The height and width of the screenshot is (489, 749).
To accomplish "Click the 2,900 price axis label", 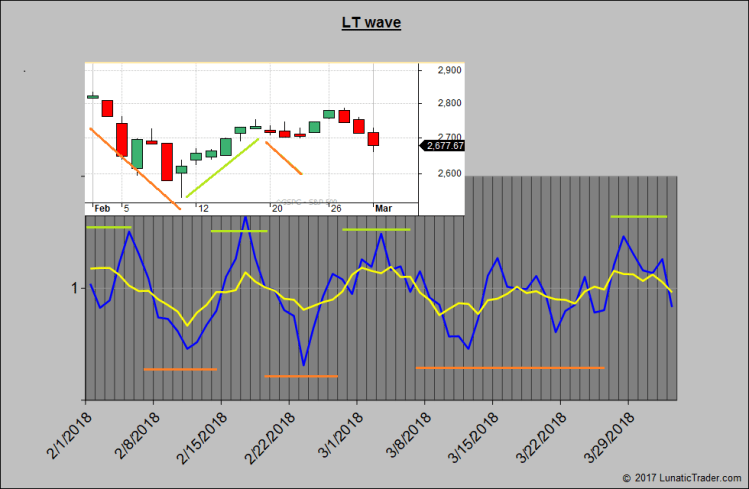I will (x=448, y=71).
